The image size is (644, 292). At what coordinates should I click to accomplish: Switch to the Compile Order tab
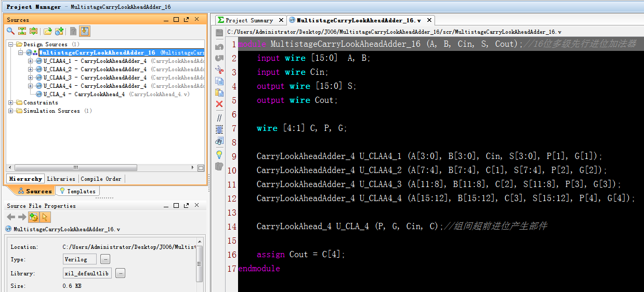point(101,179)
